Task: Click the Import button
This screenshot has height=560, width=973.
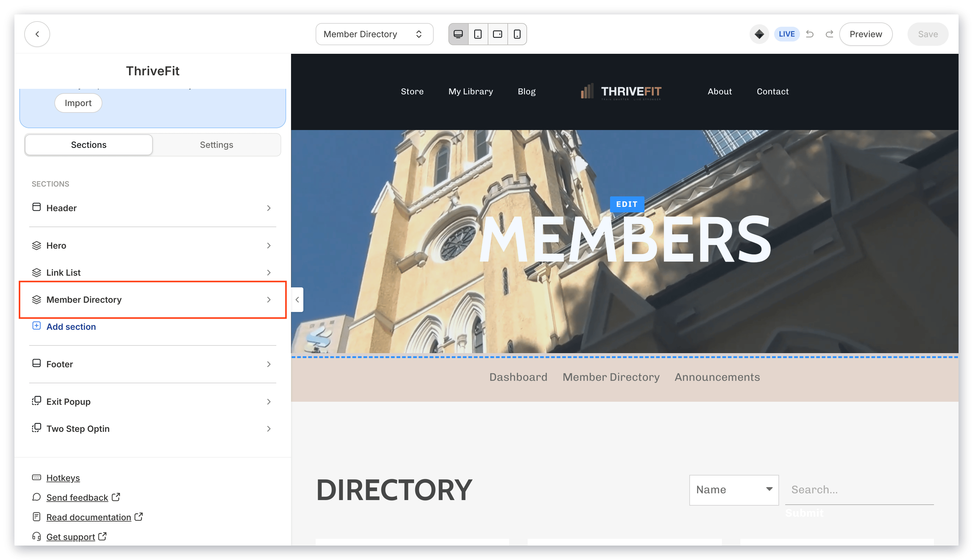Action: [78, 103]
